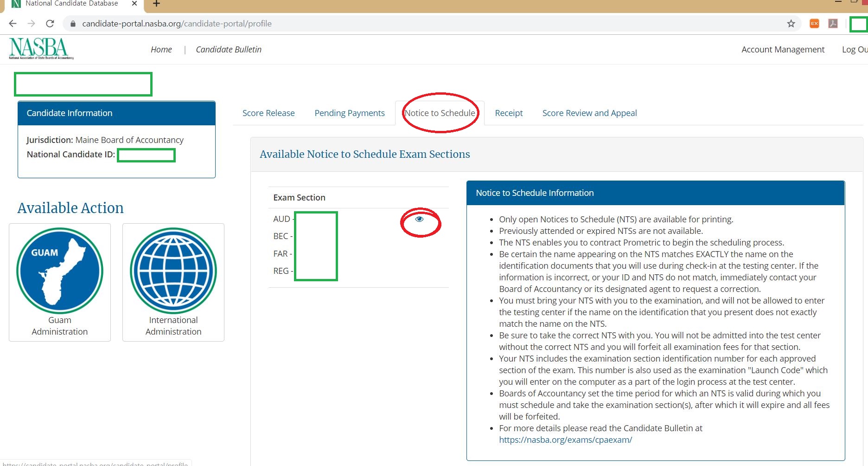Open Account Management
This screenshot has width=868, height=466.
[x=783, y=50]
